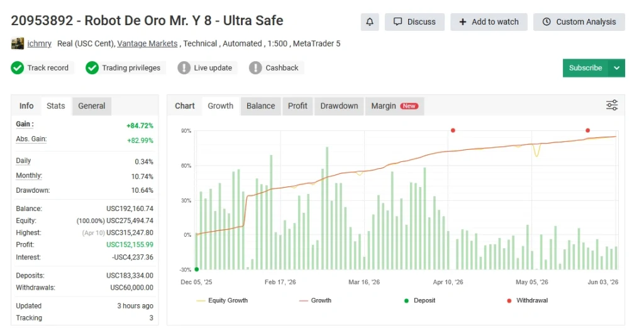Viewport: 644px width, 330px height.
Task: Select the Growth chart tab
Action: [220, 106]
